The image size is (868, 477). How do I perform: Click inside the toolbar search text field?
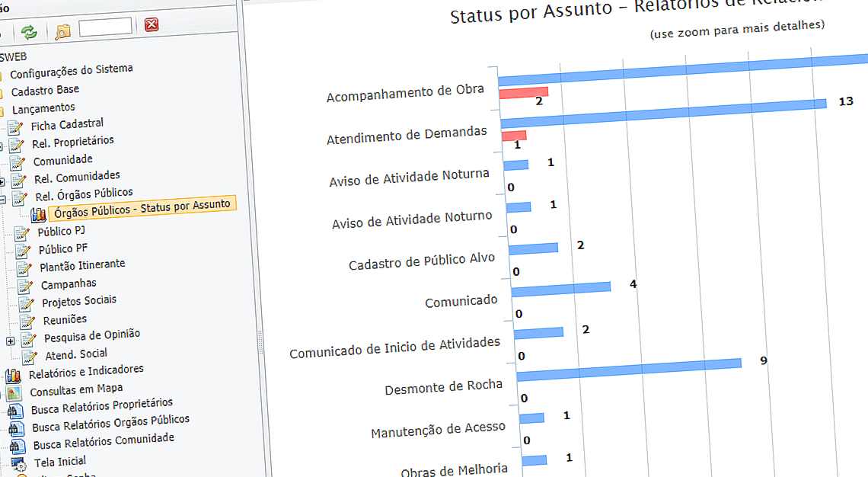pos(107,25)
